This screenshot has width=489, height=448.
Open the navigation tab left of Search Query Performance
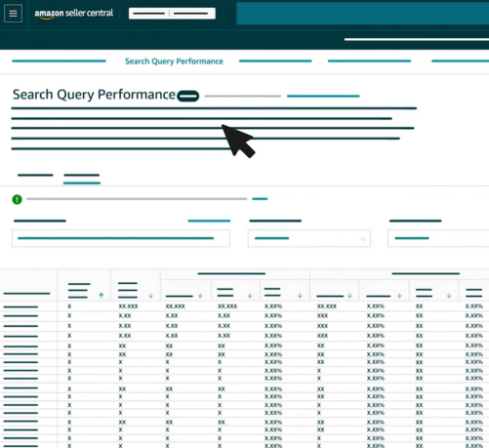click(x=59, y=61)
